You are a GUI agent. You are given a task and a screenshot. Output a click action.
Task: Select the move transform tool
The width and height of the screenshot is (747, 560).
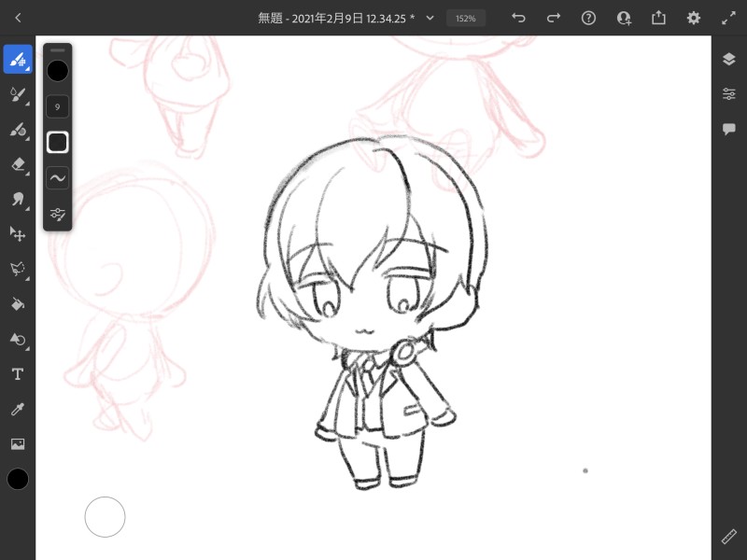18,234
